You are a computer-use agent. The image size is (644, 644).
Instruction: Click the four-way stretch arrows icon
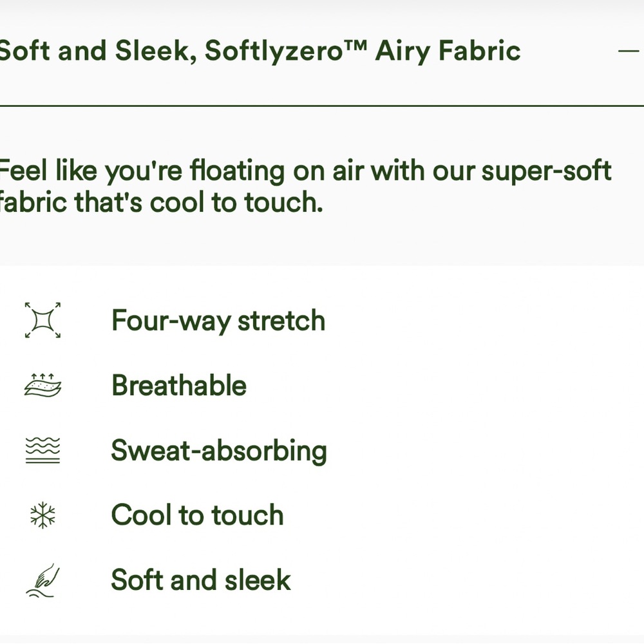click(43, 320)
